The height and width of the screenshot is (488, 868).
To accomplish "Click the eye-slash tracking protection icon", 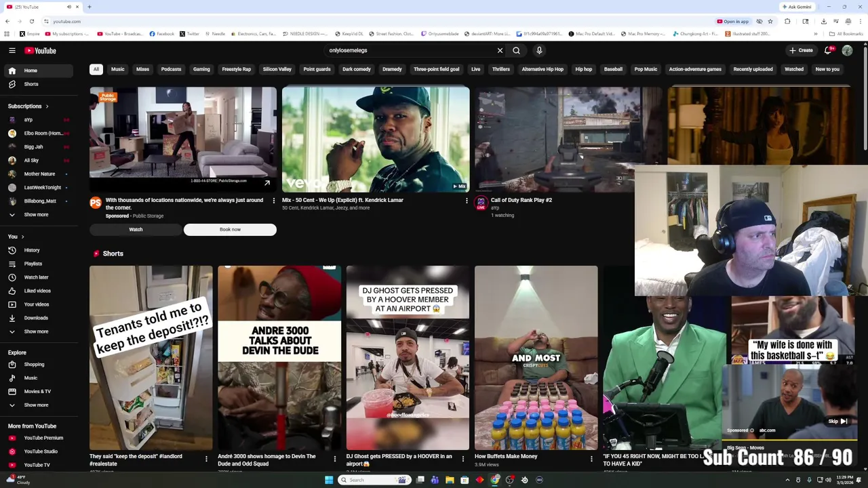I will coord(759,21).
